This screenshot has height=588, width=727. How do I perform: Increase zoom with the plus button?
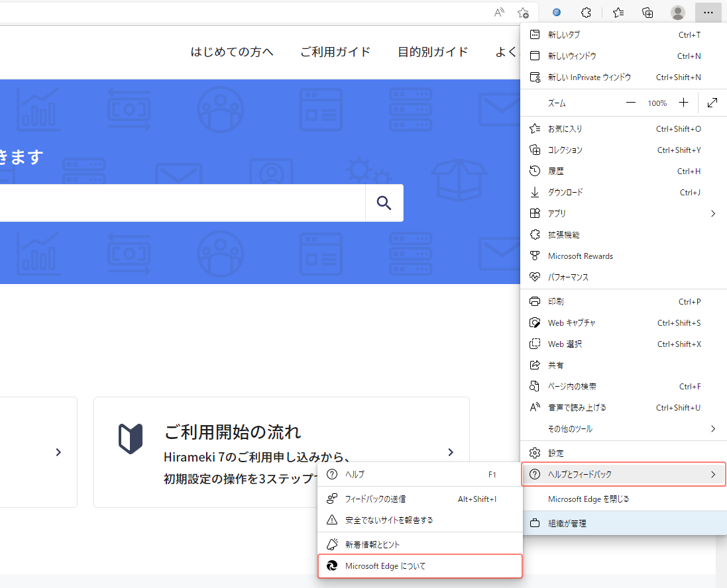[x=683, y=103]
